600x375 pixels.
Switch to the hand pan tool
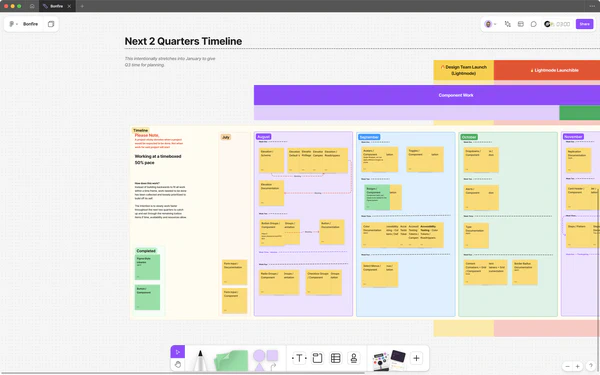coord(178,364)
